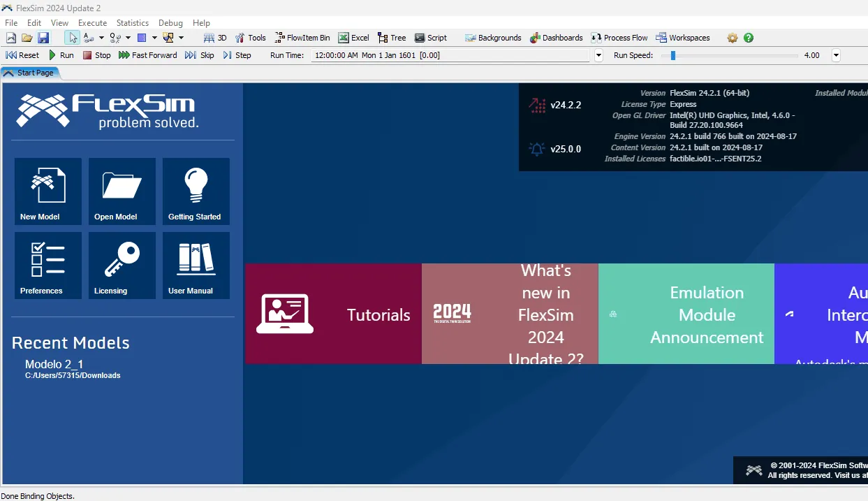The width and height of the screenshot is (868, 501).
Task: Save the model with floppy disk icon
Action: click(x=43, y=38)
